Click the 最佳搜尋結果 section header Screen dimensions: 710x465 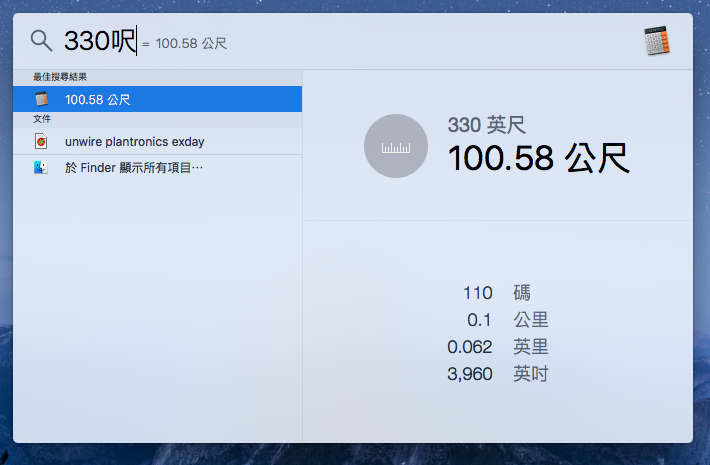coord(59,77)
